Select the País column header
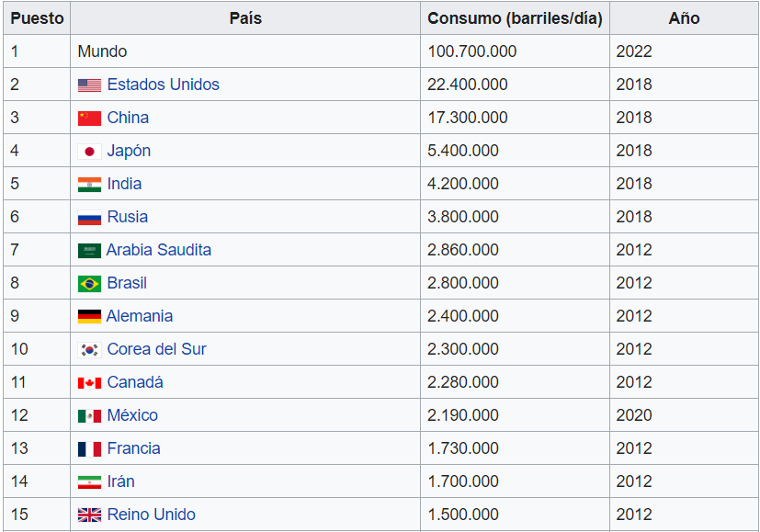Viewport: 760px width, 532px height. [x=245, y=17]
